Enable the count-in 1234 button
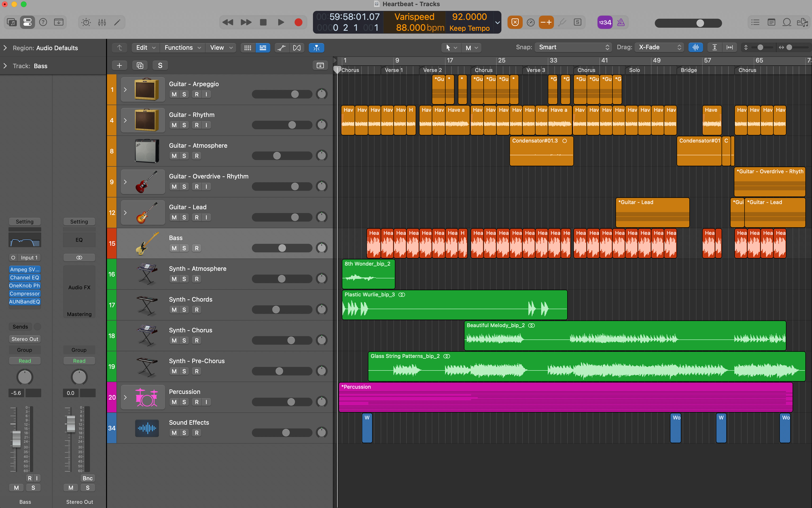The image size is (812, 508). click(605, 22)
